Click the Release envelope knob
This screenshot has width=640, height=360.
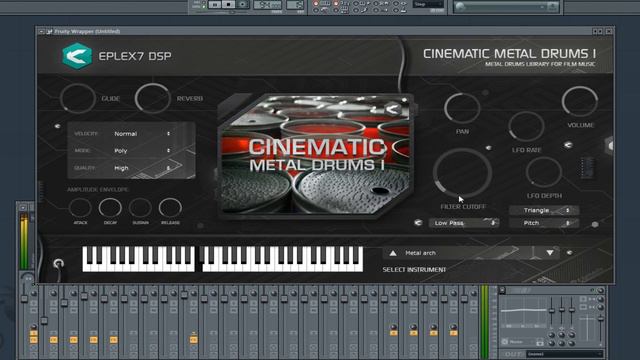coord(170,208)
